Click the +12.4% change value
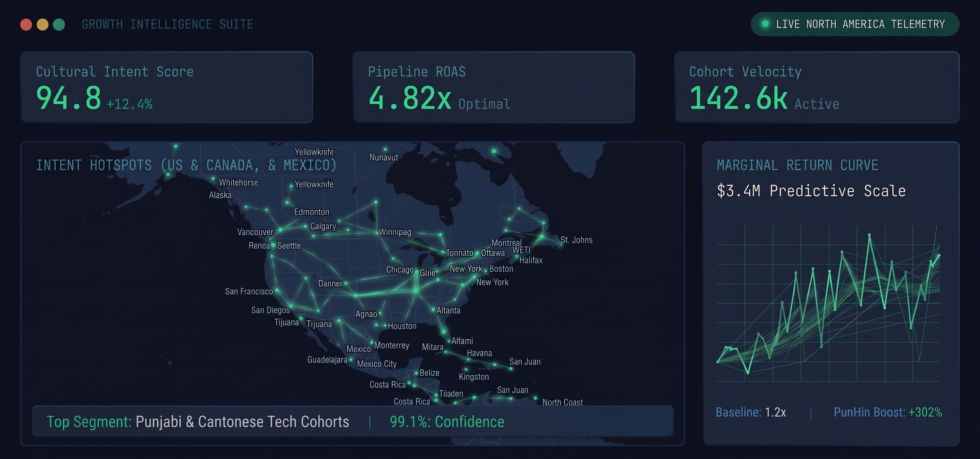 tap(129, 104)
